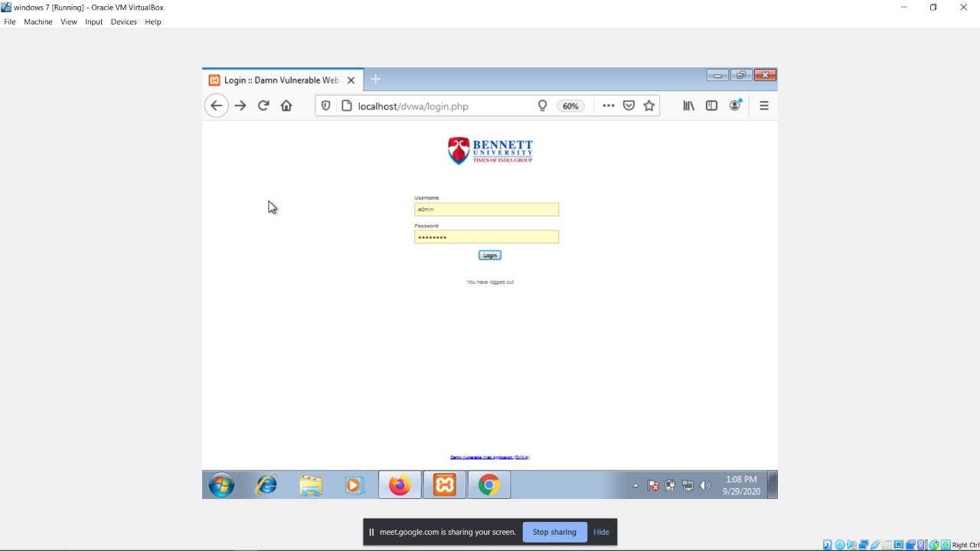Open Google Chrome from the taskbar
This screenshot has height=551, width=980.
pyautogui.click(x=489, y=485)
